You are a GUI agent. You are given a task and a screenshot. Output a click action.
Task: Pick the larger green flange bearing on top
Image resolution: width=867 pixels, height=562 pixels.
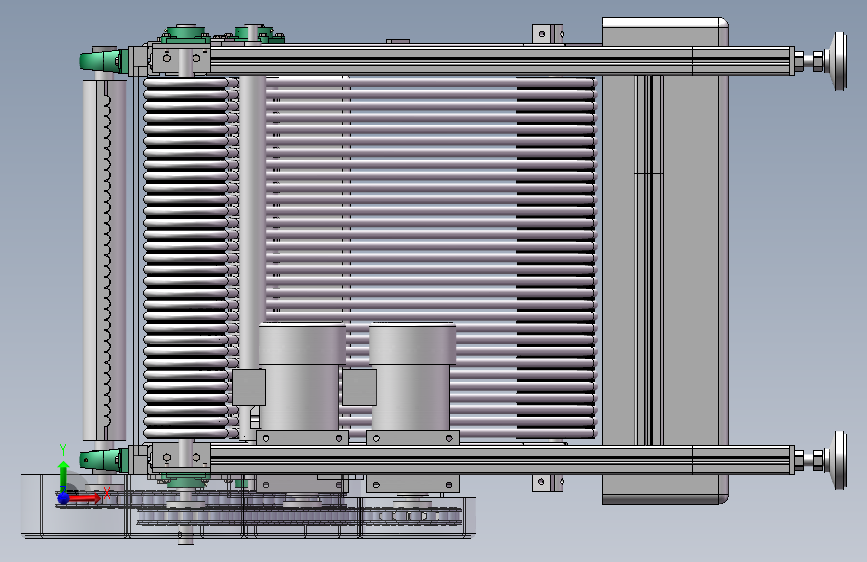[185, 34]
